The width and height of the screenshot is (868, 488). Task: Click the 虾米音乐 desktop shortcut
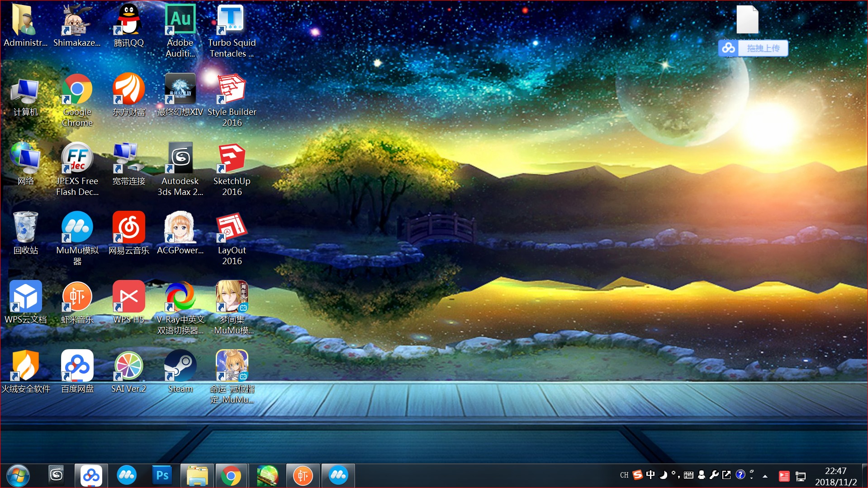pyautogui.click(x=77, y=303)
